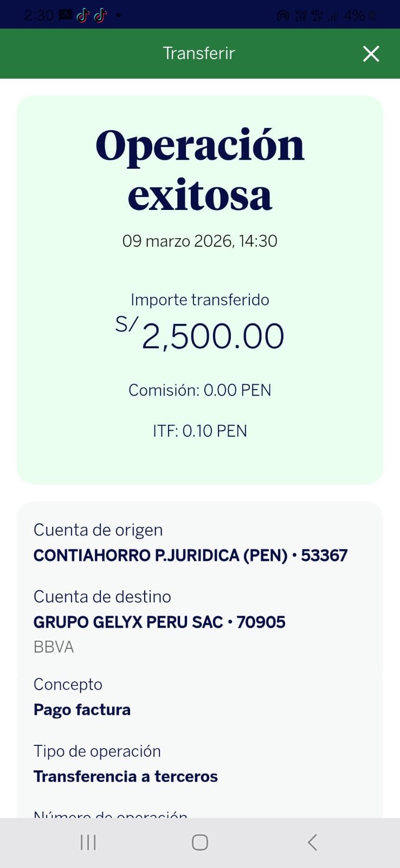400x868 pixels.
Task: Select the CONTIAHORRO P.JURIDICA origin account
Action: tap(190, 555)
